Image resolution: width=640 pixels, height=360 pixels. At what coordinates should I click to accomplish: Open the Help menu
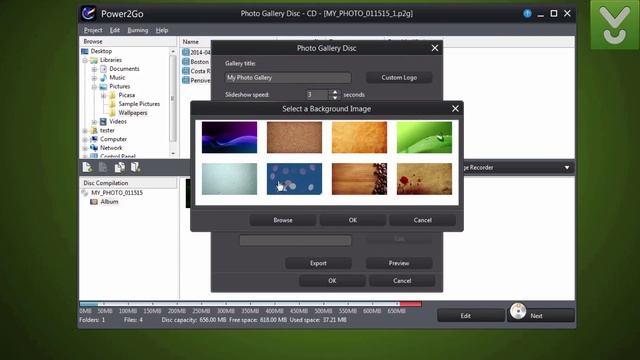162,30
